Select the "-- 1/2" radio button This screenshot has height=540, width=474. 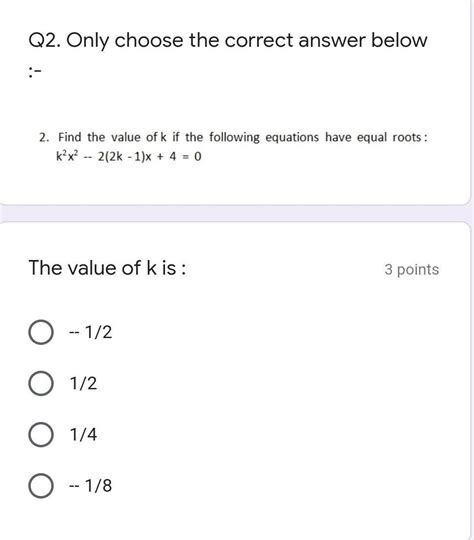pyautogui.click(x=41, y=332)
